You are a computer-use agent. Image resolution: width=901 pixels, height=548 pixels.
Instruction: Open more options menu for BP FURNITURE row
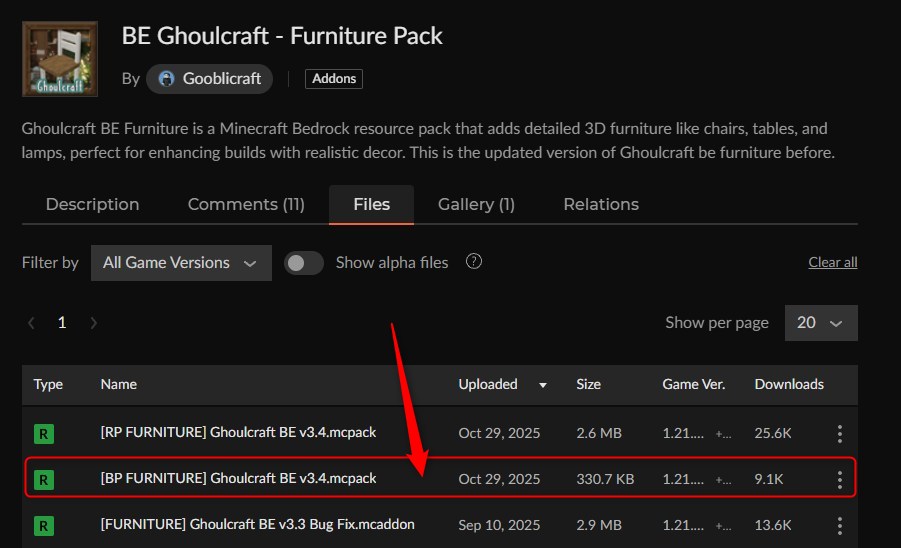pos(840,480)
